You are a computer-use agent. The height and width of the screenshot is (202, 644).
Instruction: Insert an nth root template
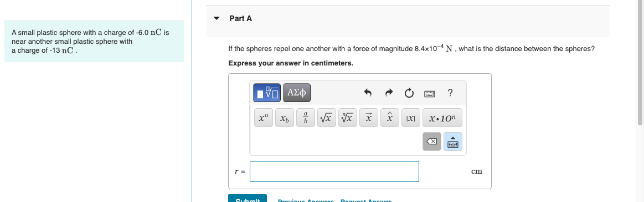pyautogui.click(x=347, y=118)
